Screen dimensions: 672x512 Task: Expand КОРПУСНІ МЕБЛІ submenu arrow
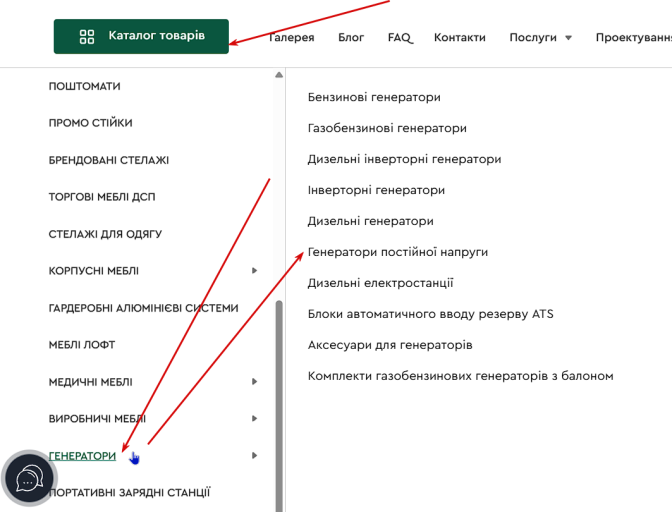pyautogui.click(x=254, y=271)
